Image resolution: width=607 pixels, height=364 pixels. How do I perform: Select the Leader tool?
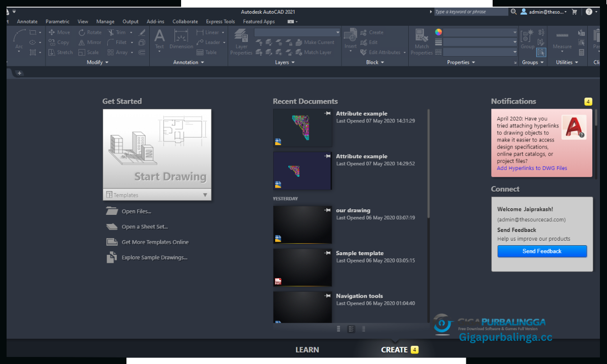[208, 42]
